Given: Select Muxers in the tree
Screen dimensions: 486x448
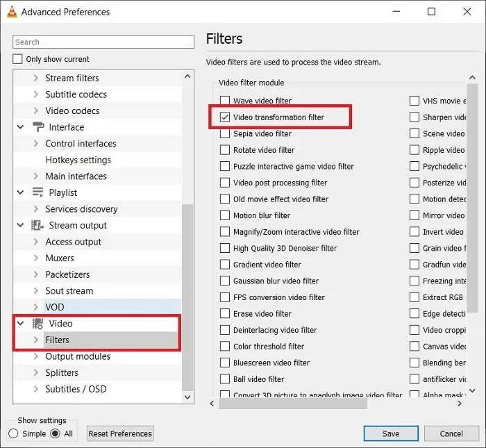Looking at the screenshot, I should tap(60, 258).
